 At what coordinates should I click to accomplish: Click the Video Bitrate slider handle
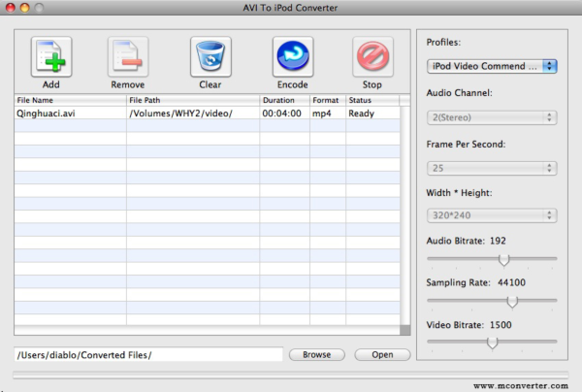tap(492, 343)
